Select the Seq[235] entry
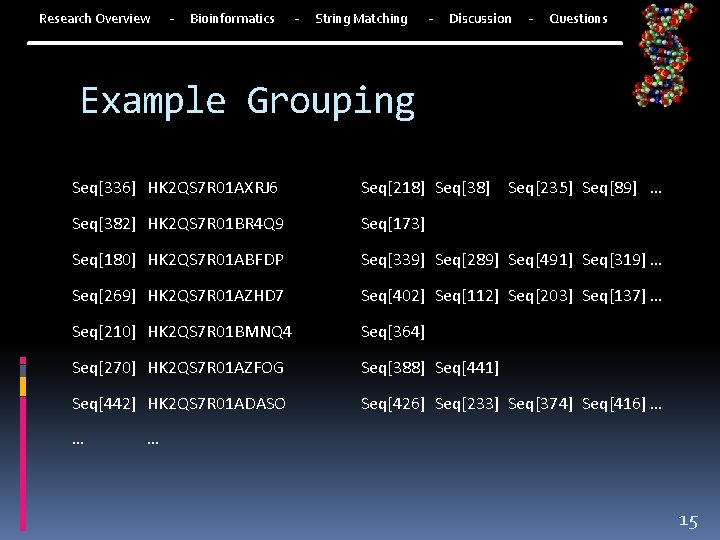Viewport: 720px width, 540px height. (540, 188)
